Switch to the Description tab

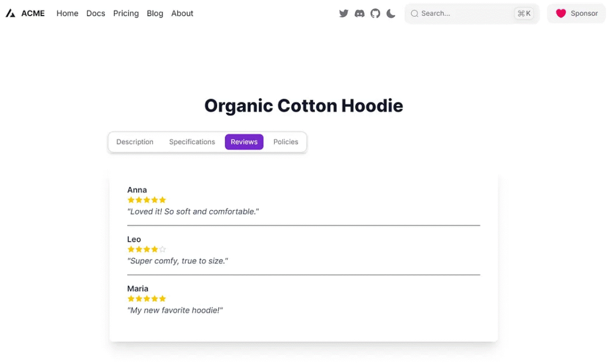135,142
